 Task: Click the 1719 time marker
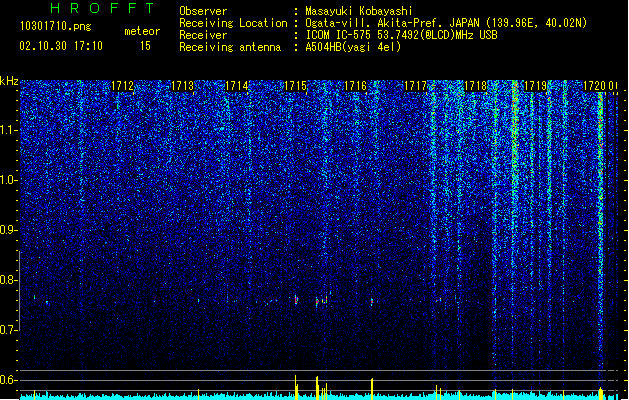(x=536, y=86)
